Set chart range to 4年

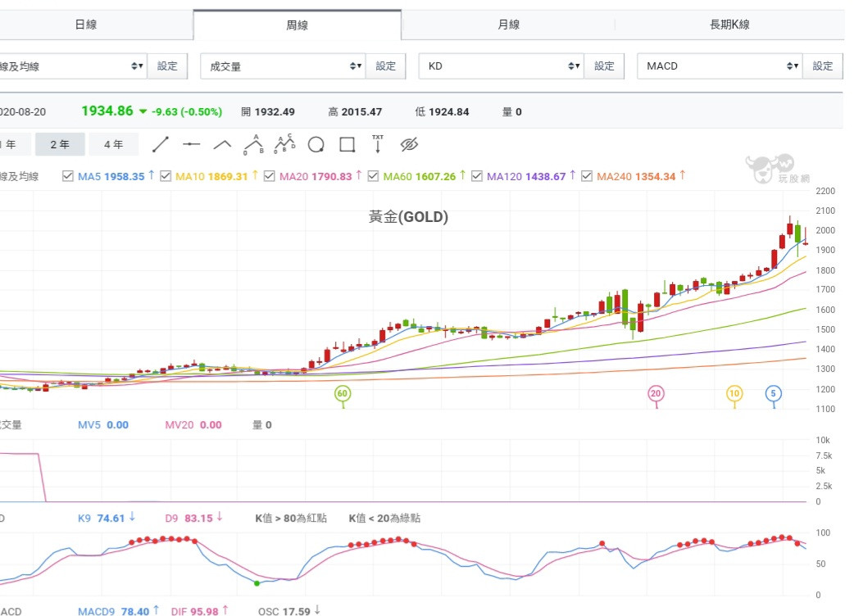click(x=113, y=145)
